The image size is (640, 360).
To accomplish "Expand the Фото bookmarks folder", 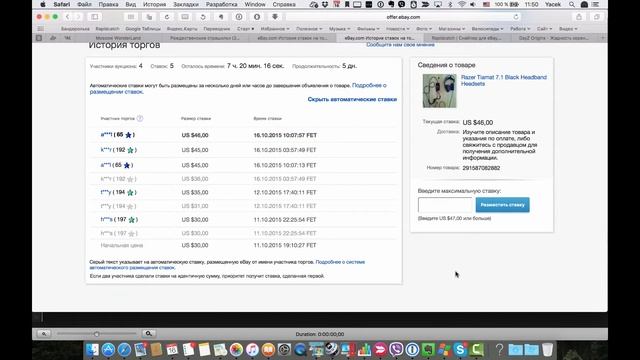I will [x=424, y=29].
